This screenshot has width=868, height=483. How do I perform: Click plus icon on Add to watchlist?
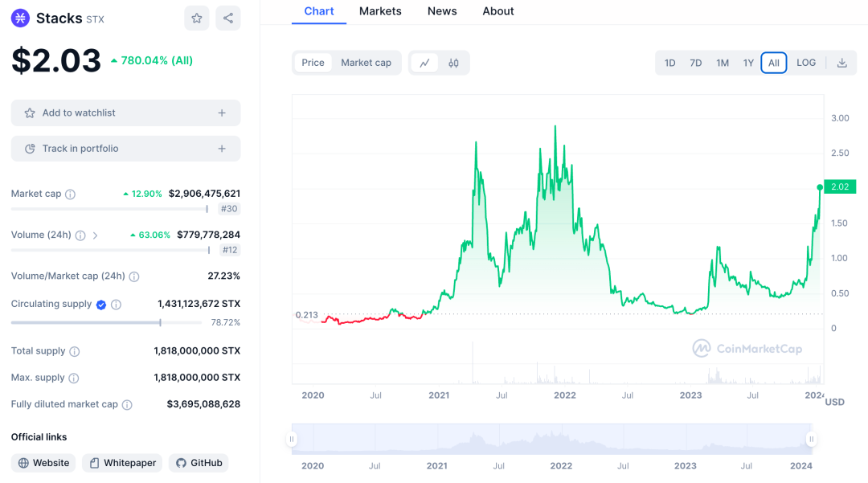click(222, 113)
